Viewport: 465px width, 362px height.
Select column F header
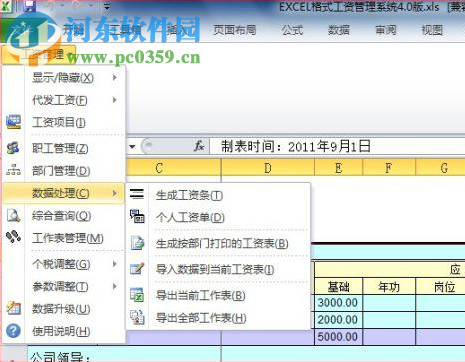coord(389,168)
